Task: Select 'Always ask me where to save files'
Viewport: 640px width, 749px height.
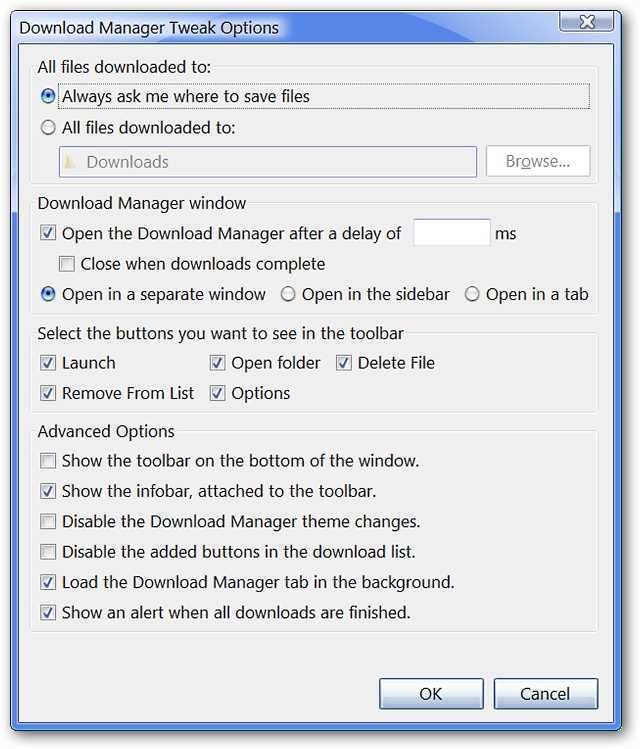Action: coord(48,96)
